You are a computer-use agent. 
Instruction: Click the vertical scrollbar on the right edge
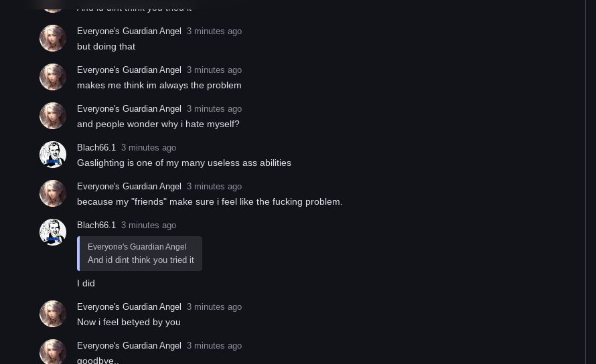(587, 182)
